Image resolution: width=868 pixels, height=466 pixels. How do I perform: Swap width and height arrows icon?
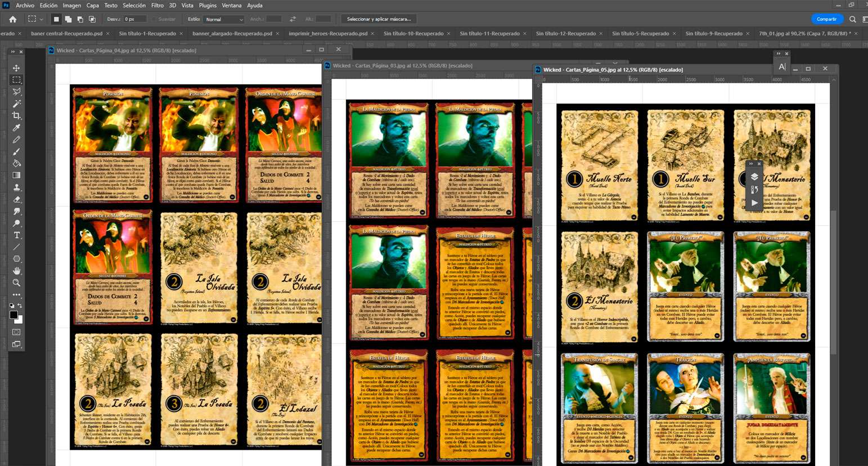tap(293, 19)
